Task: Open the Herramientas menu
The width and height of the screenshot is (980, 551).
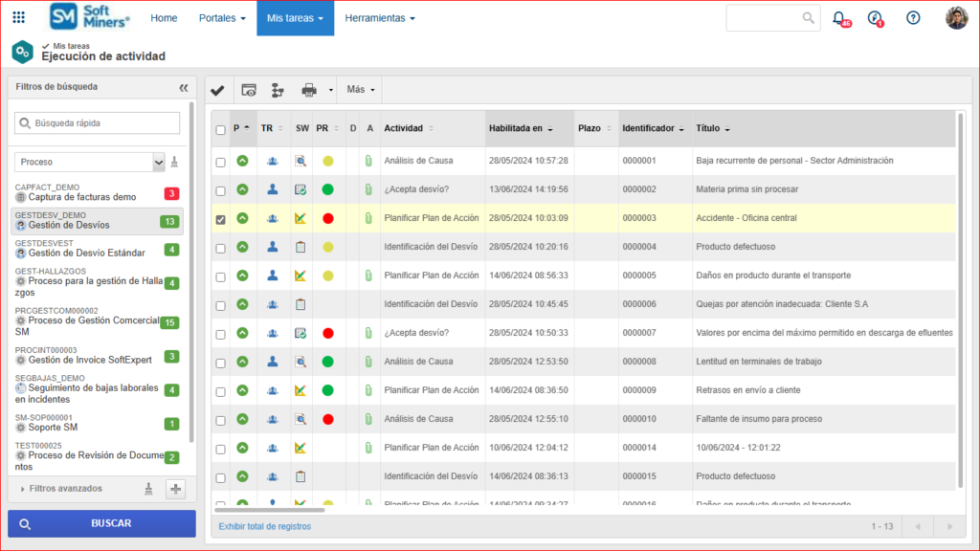Action: (380, 18)
